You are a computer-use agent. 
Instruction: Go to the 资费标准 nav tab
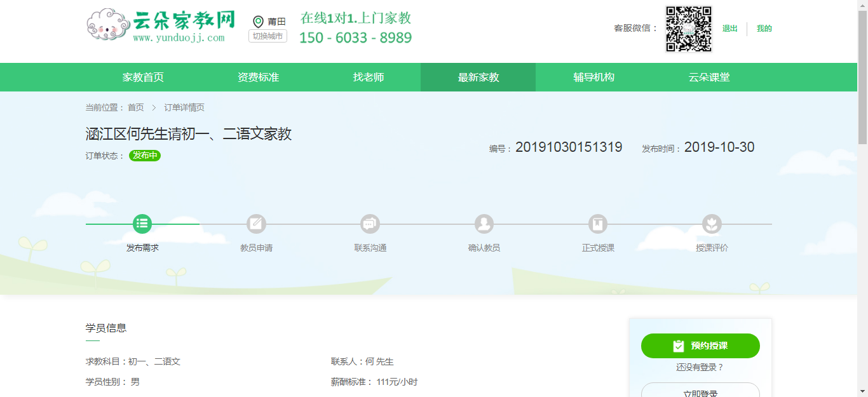(x=258, y=77)
